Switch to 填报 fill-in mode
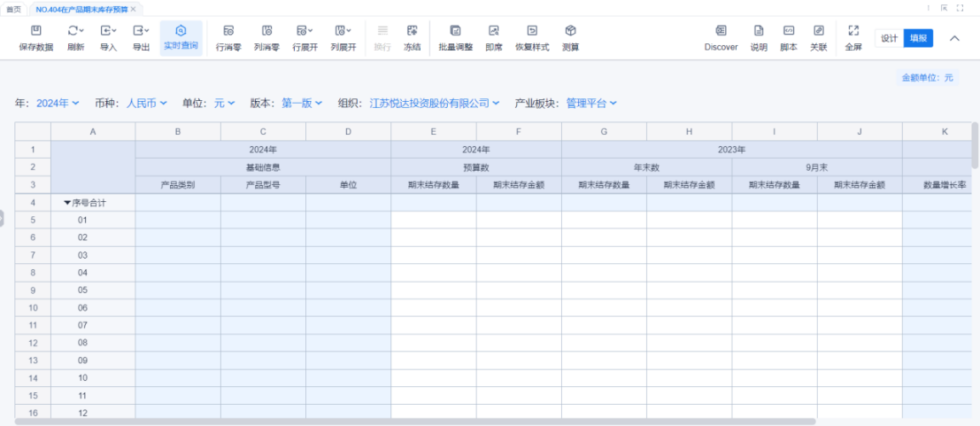This screenshot has height=426, width=980. (x=919, y=38)
